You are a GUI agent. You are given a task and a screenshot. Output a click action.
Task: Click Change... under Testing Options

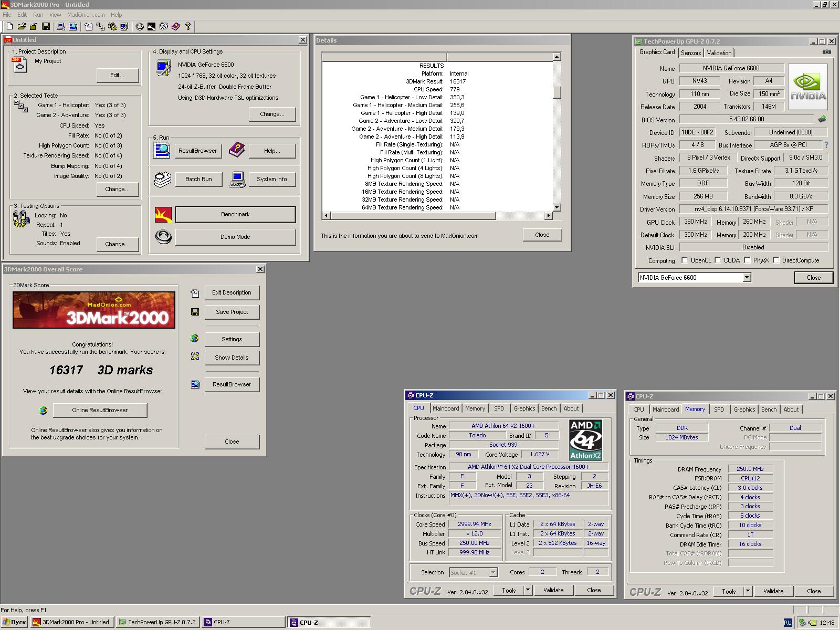(x=117, y=244)
